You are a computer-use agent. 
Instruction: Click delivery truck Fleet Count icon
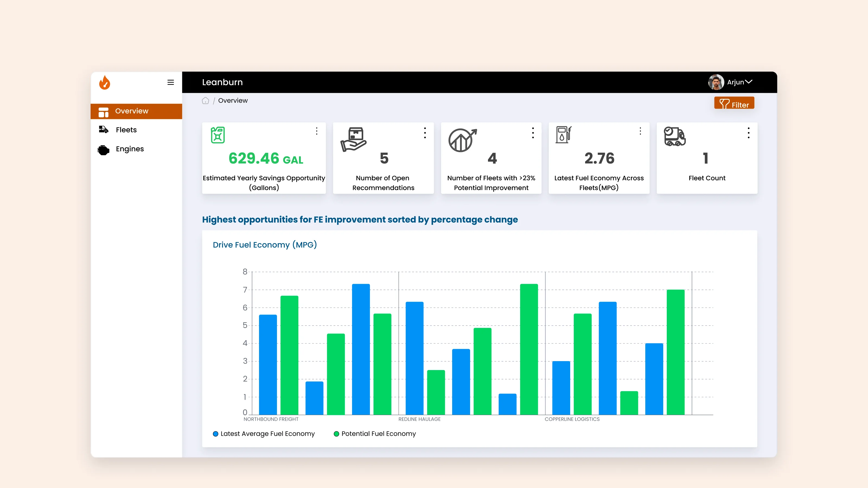(x=674, y=136)
